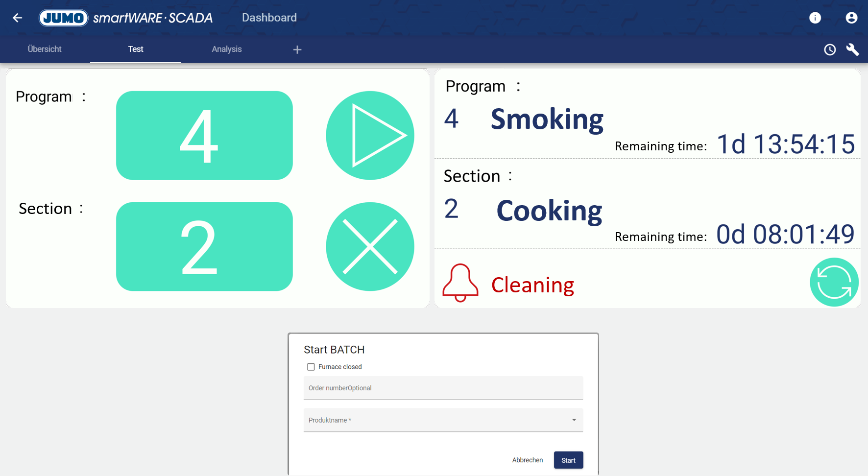Click the Program number 4 tile
This screenshot has width=868, height=476.
204,136
